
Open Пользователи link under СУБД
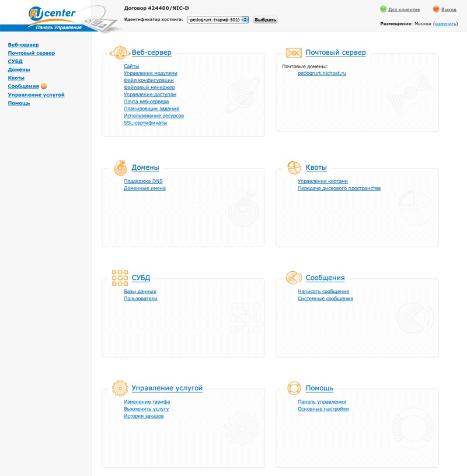click(140, 299)
